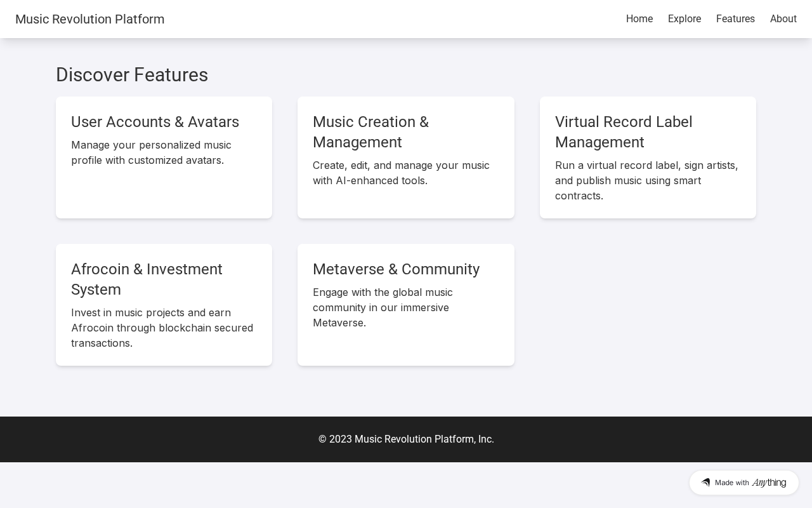This screenshot has width=812, height=508.
Task: Click the smart contracts description text
Action: pyautogui.click(x=646, y=180)
